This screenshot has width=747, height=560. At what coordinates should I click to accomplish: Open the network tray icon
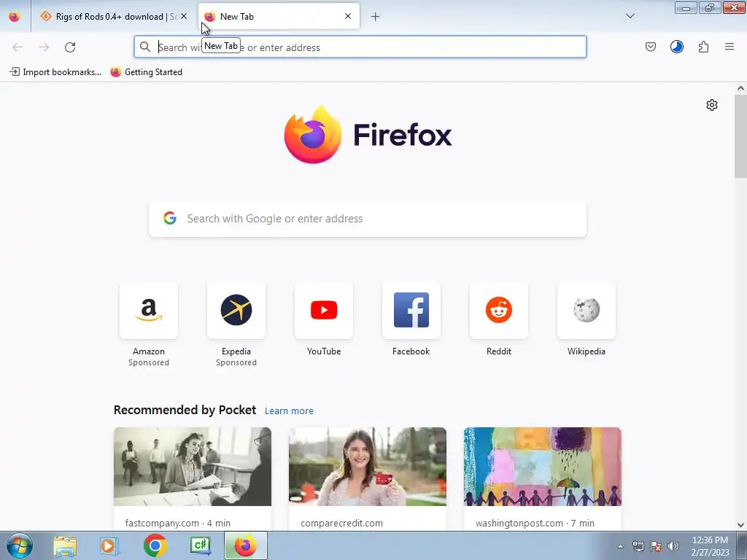point(638,546)
